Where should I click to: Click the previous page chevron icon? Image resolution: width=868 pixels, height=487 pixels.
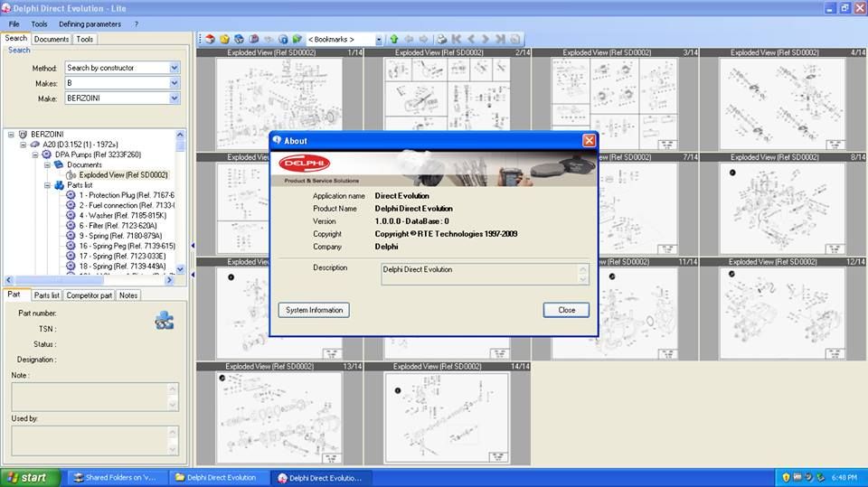point(471,39)
